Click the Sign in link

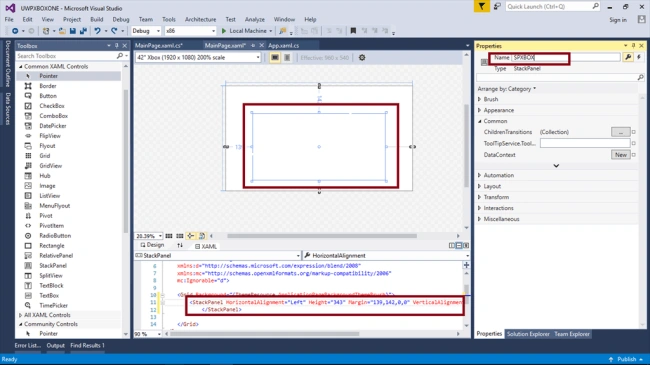(x=618, y=20)
